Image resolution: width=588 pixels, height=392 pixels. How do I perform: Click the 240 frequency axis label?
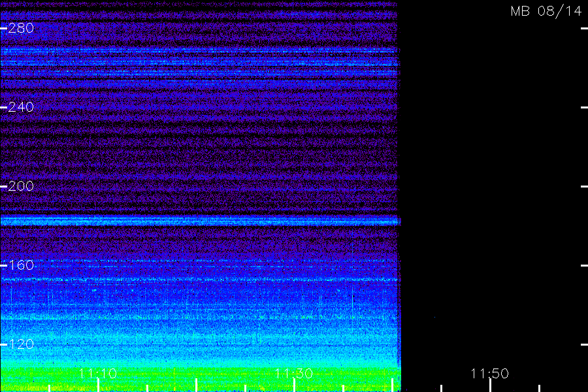click(21, 107)
